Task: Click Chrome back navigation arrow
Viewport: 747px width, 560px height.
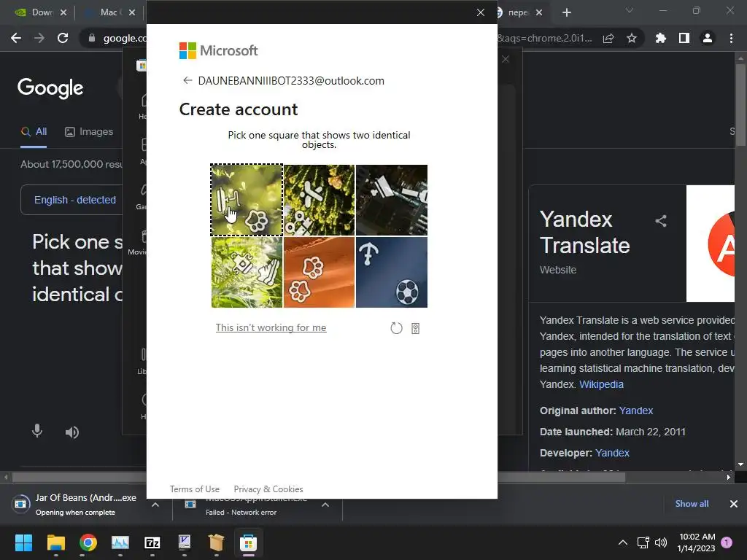Action: point(16,38)
